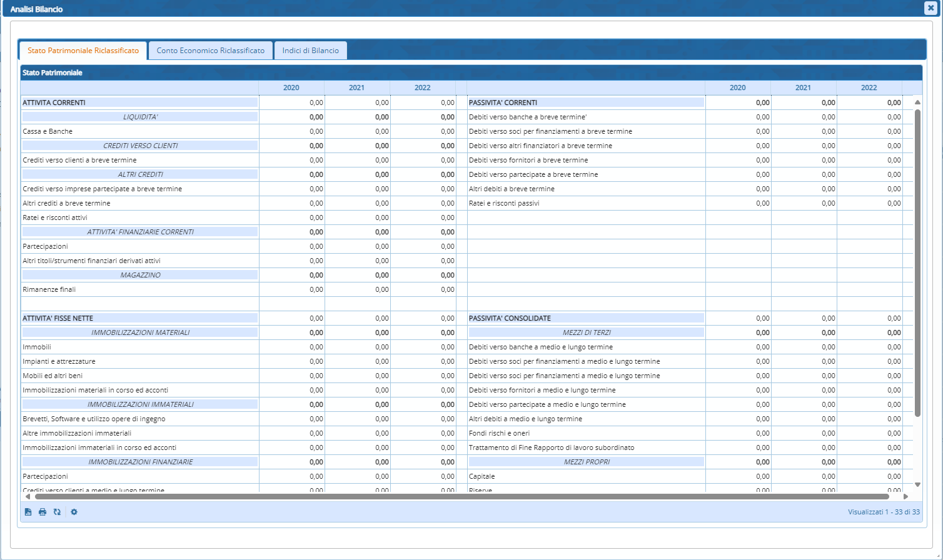Click the vertical scrollbar thumb
The image size is (943, 560).
point(917,262)
